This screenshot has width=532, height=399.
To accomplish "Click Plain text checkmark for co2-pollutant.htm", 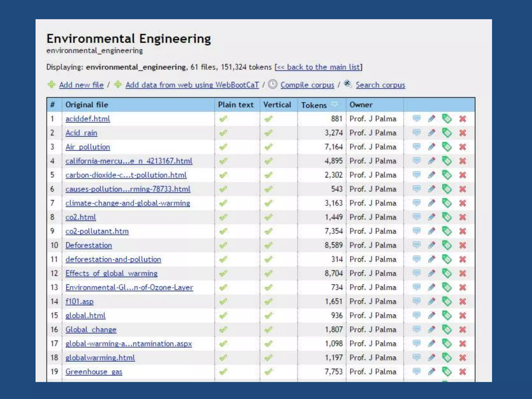I will 223,231.
